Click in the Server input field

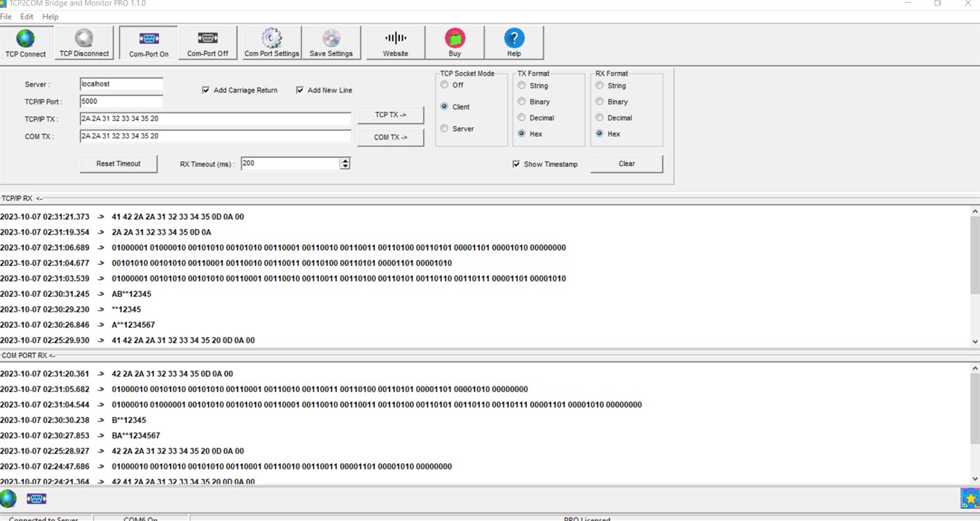coord(120,83)
